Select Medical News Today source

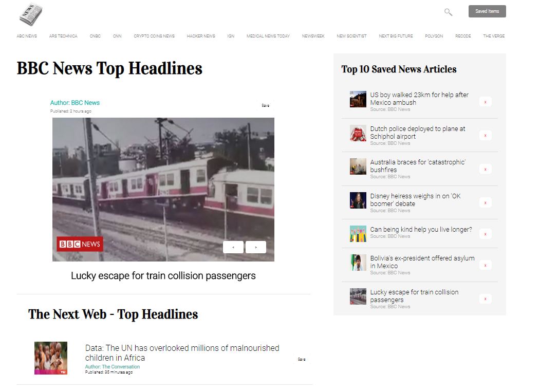click(x=268, y=36)
